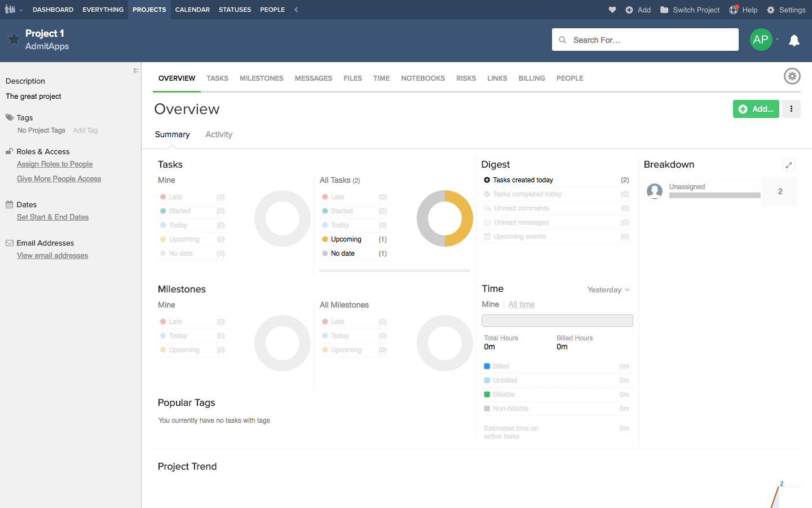Open the AP user avatar menu
The width and height of the screenshot is (812, 508).
click(761, 40)
